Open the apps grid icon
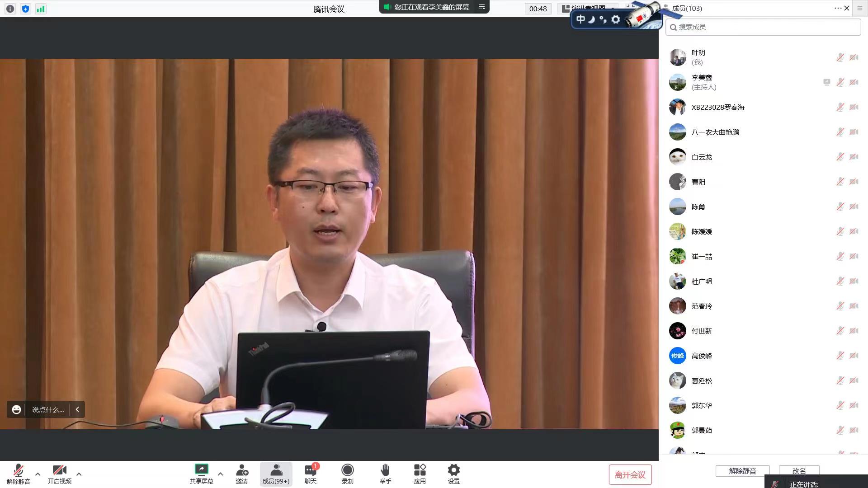 point(420,471)
